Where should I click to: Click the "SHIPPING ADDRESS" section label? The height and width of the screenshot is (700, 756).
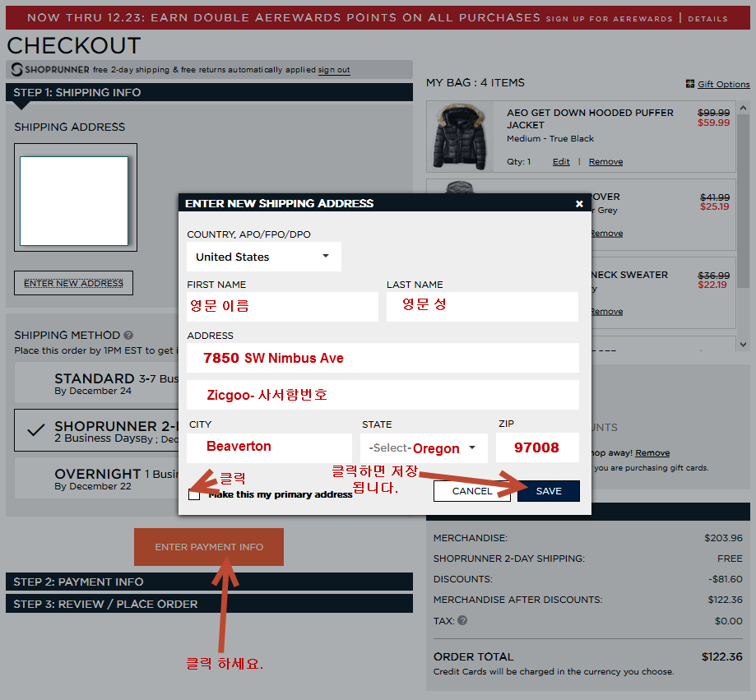coord(69,127)
